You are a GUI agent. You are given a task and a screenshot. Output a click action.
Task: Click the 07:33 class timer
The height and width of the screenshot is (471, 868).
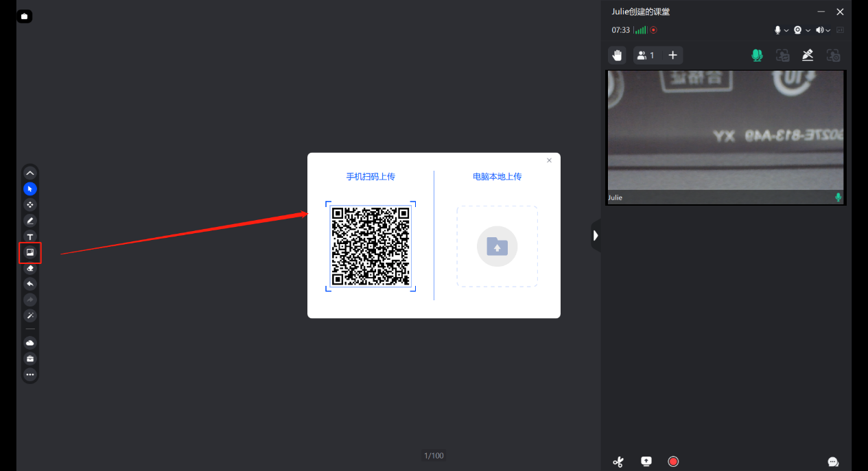[x=621, y=30]
